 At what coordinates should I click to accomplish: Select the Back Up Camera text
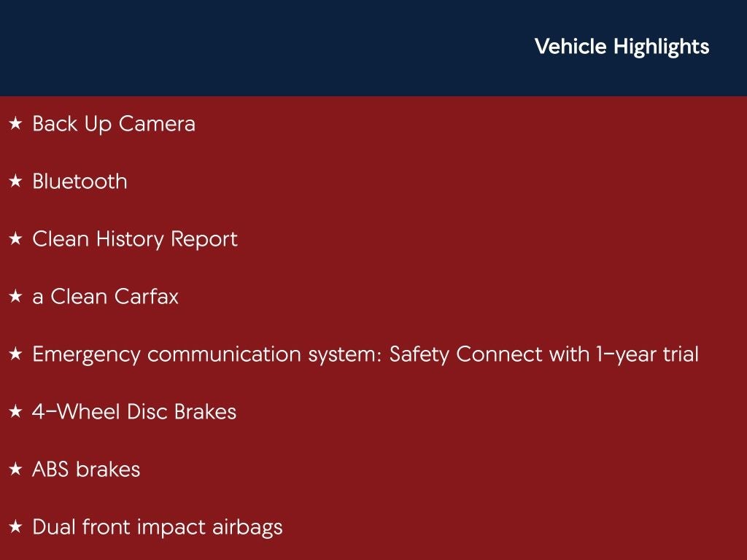(114, 124)
